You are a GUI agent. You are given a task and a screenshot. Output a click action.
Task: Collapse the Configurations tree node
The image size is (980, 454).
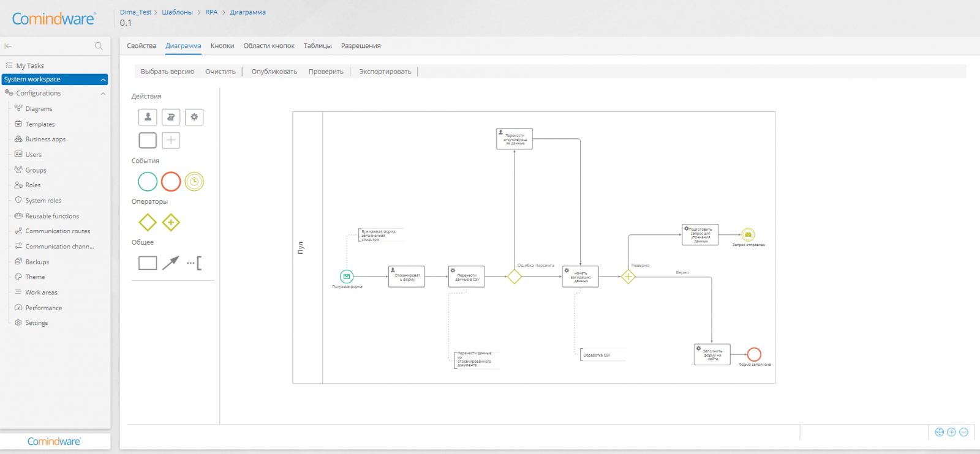pyautogui.click(x=103, y=94)
